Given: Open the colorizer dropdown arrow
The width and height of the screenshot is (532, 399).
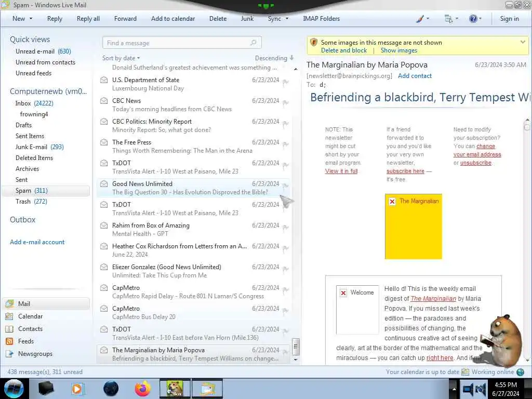Looking at the screenshot, I should [428, 19].
